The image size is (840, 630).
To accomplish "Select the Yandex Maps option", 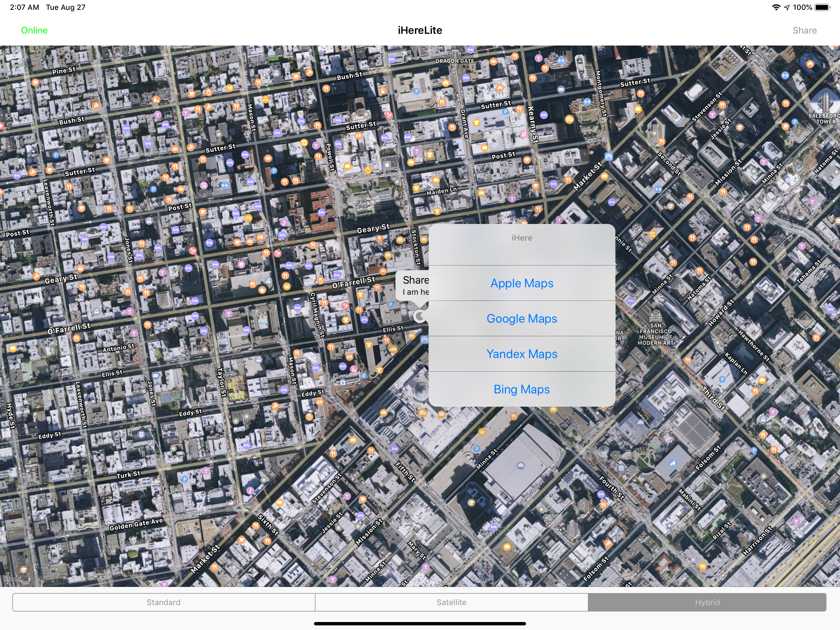I will [522, 354].
